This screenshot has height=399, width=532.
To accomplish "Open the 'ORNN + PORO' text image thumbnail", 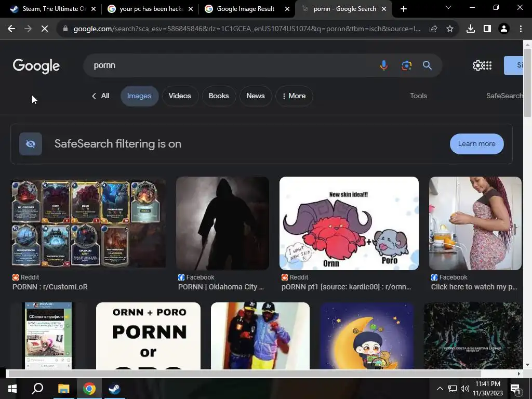I will pos(148,336).
